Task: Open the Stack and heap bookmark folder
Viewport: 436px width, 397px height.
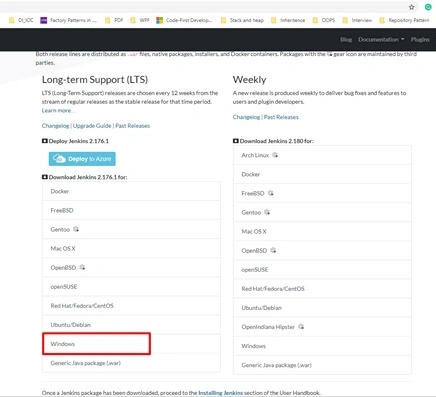Action: [x=242, y=20]
